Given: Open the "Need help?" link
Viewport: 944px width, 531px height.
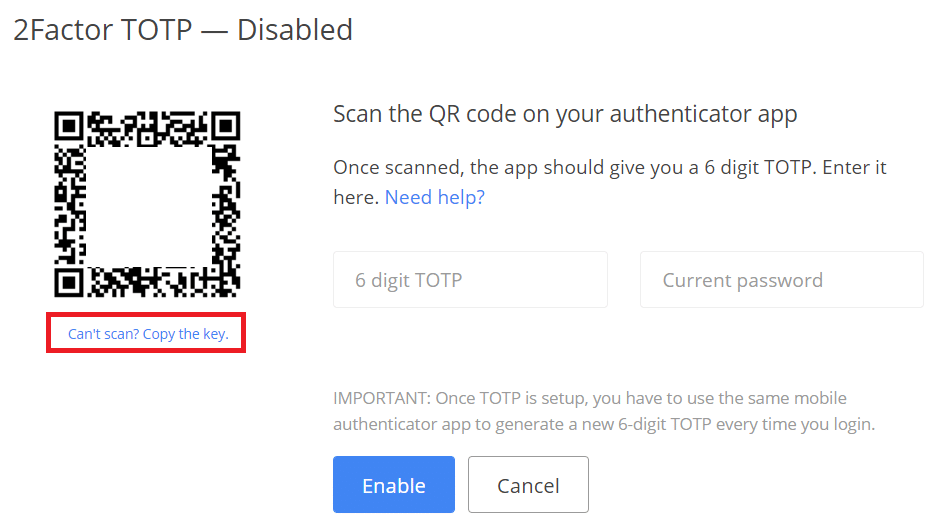Looking at the screenshot, I should (x=435, y=197).
